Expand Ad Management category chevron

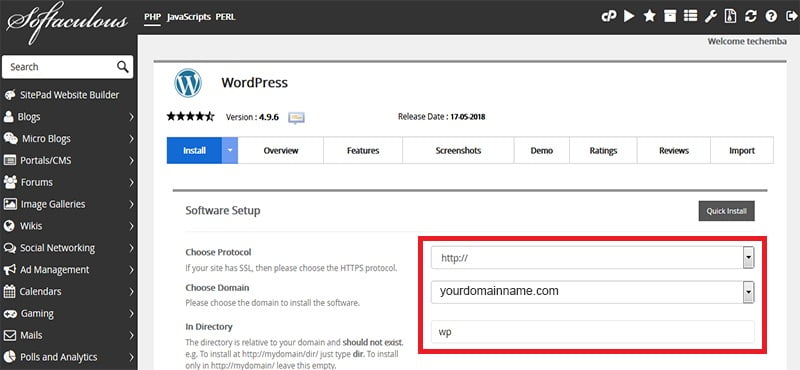(x=131, y=270)
